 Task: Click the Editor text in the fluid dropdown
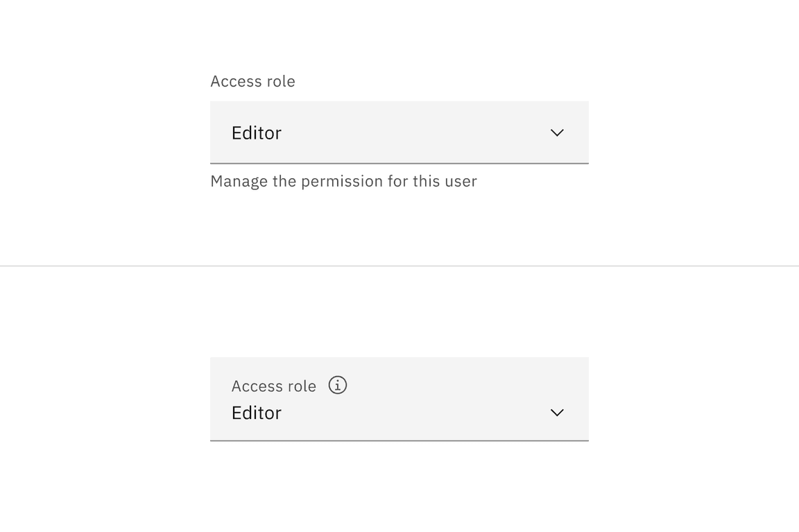pos(257,412)
